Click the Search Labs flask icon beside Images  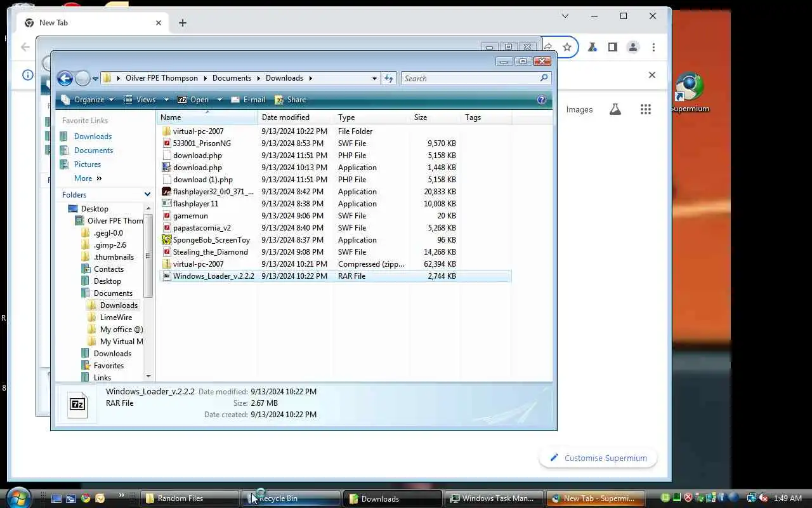(x=615, y=109)
